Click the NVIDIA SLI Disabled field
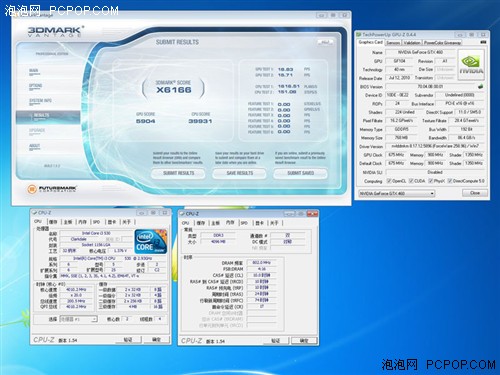The width and height of the screenshot is (500, 375). click(x=435, y=172)
